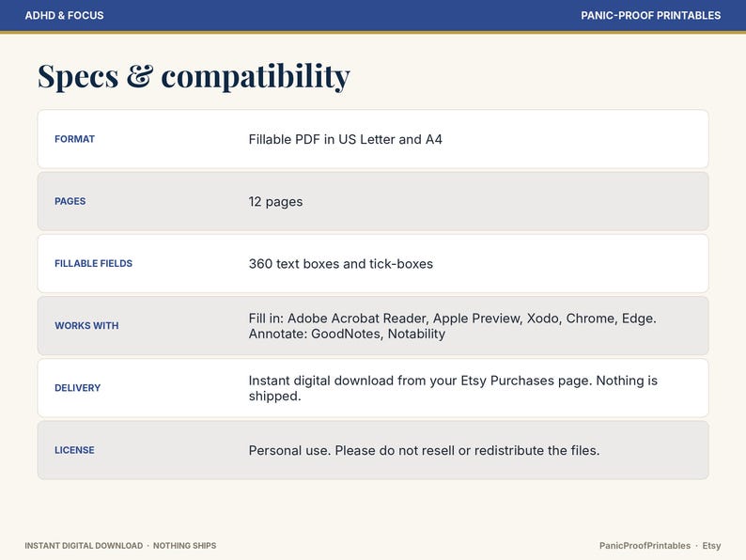Click the 'ADHD & FOCUS' header label
This screenshot has height=560, width=746.
pos(64,15)
